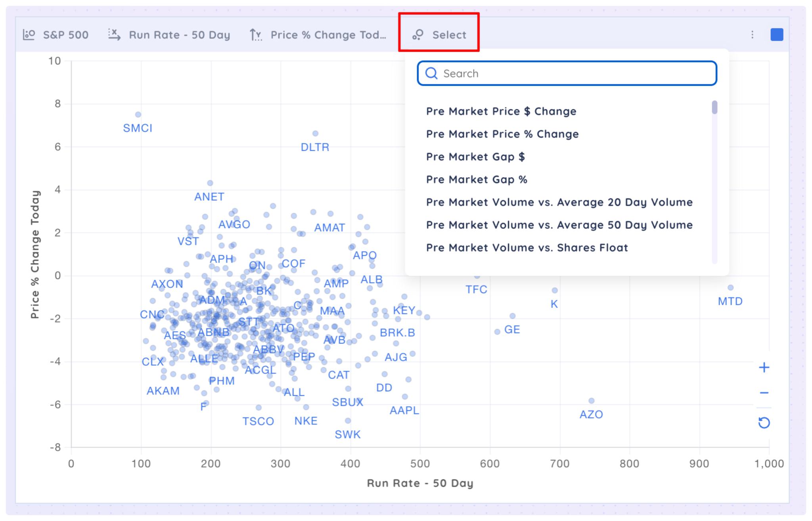
Task: Click the search magnifier icon in the dropdown
Action: 432,73
